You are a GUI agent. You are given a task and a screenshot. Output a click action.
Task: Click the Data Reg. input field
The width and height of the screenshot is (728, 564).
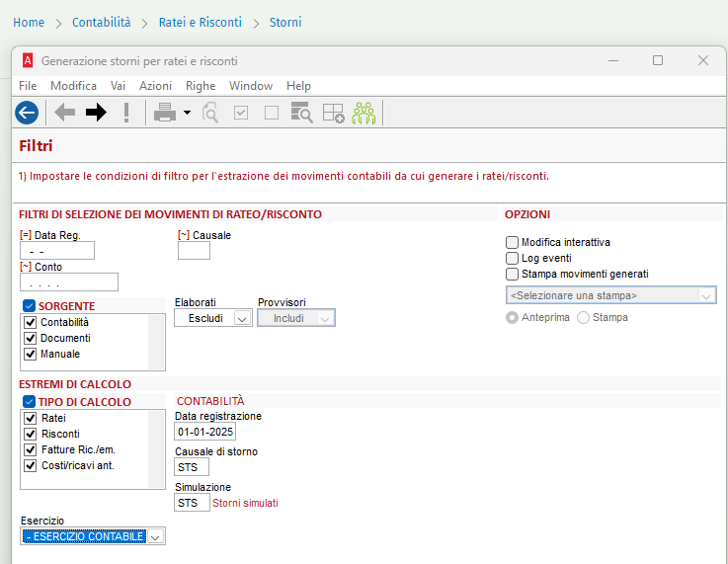click(x=57, y=251)
